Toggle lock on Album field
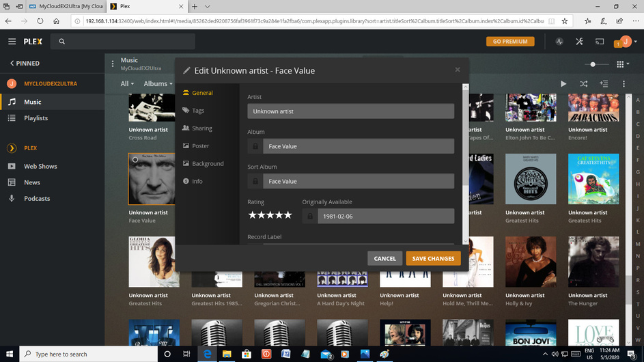 click(x=255, y=146)
